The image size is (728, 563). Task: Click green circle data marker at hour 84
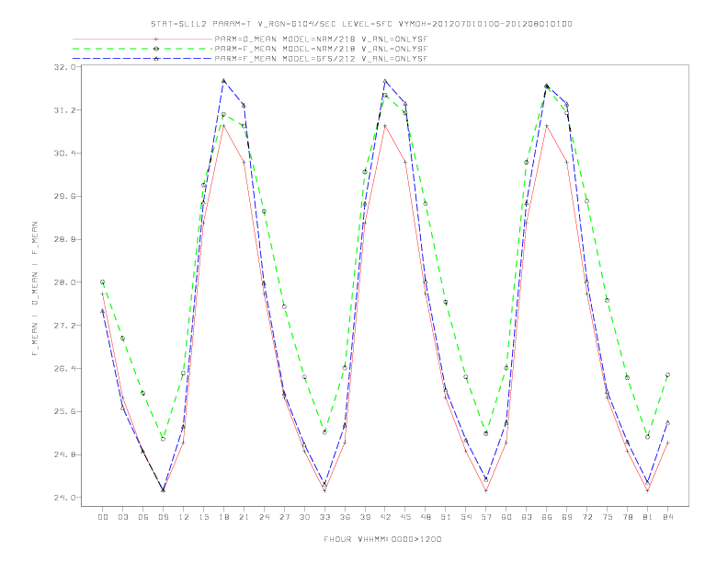click(667, 374)
